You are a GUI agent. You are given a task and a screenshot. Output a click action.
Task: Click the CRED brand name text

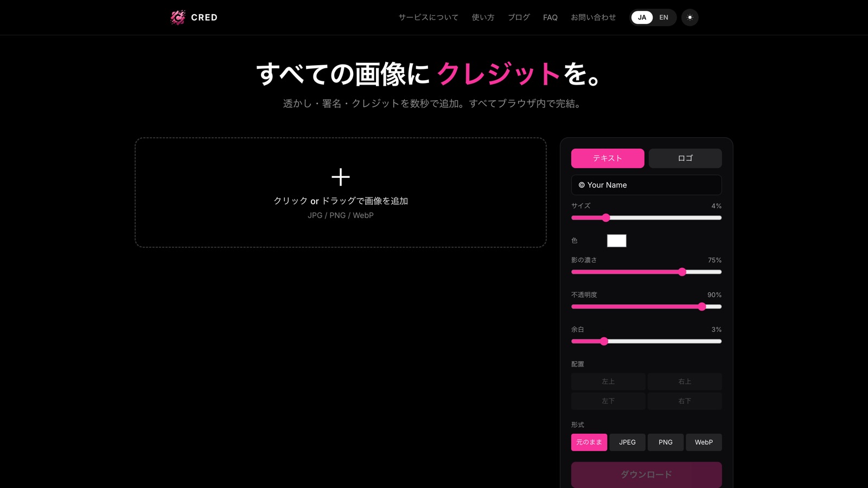pos(204,17)
